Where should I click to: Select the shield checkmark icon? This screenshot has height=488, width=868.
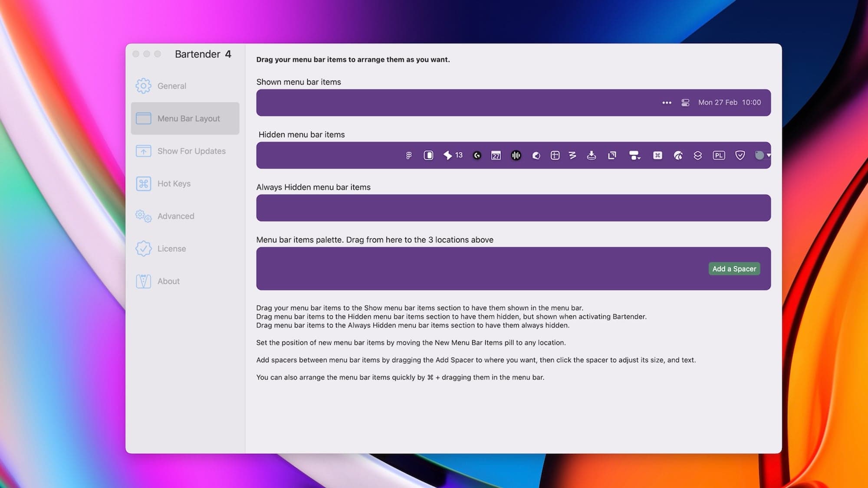[x=740, y=155]
